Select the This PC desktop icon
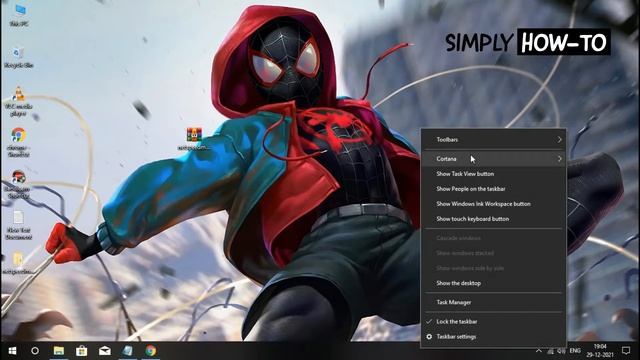 tap(19, 15)
